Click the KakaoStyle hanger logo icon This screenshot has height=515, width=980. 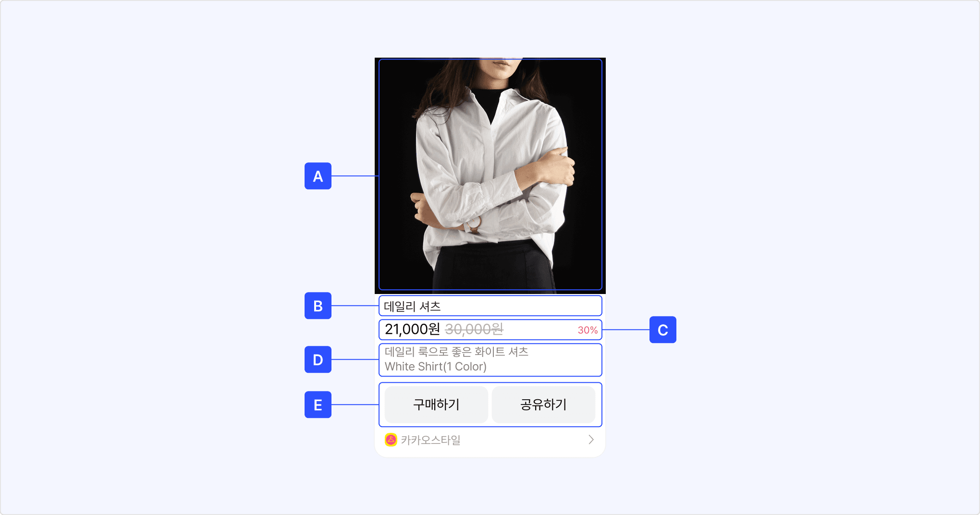click(391, 440)
